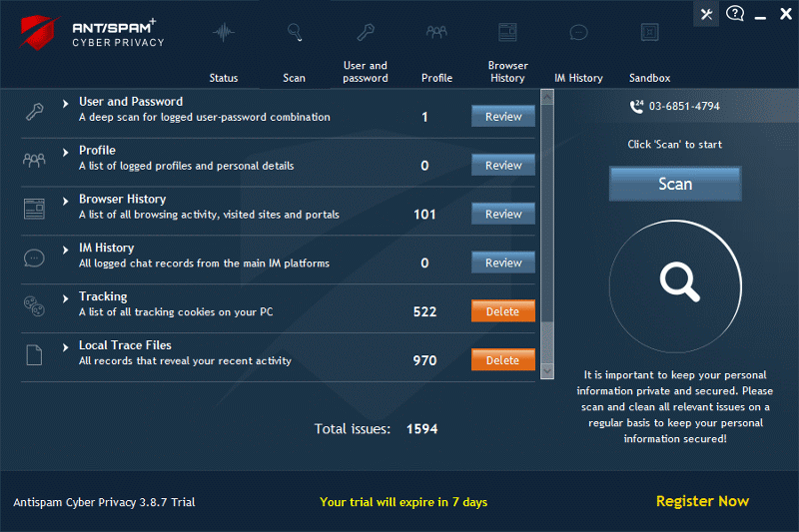Click the Register Now link
The width and height of the screenshot is (799, 532).
(702, 501)
